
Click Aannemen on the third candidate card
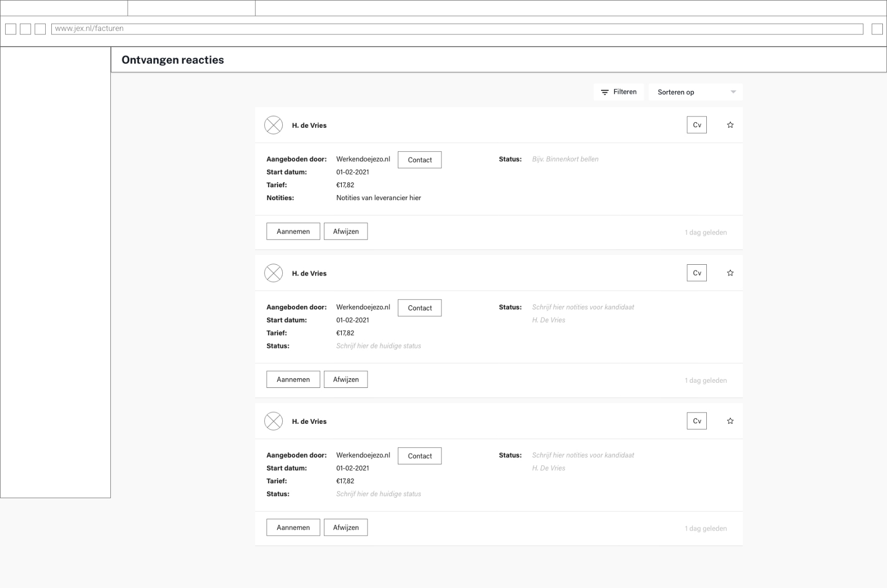click(x=293, y=527)
